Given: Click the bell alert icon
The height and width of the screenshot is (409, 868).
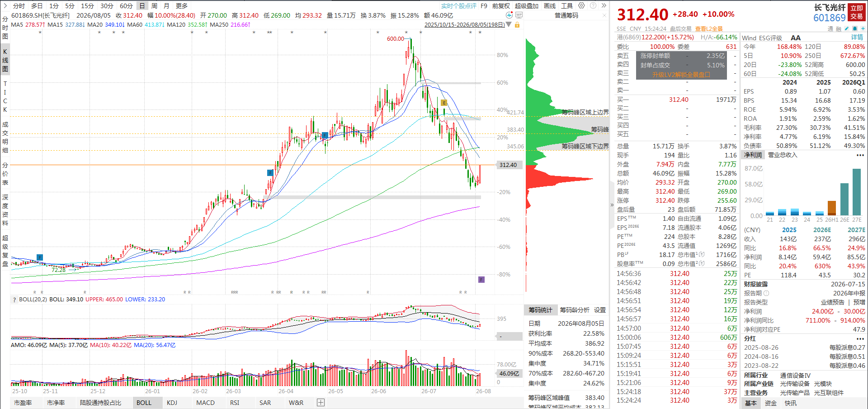Looking at the screenshot, I should click(x=855, y=29).
